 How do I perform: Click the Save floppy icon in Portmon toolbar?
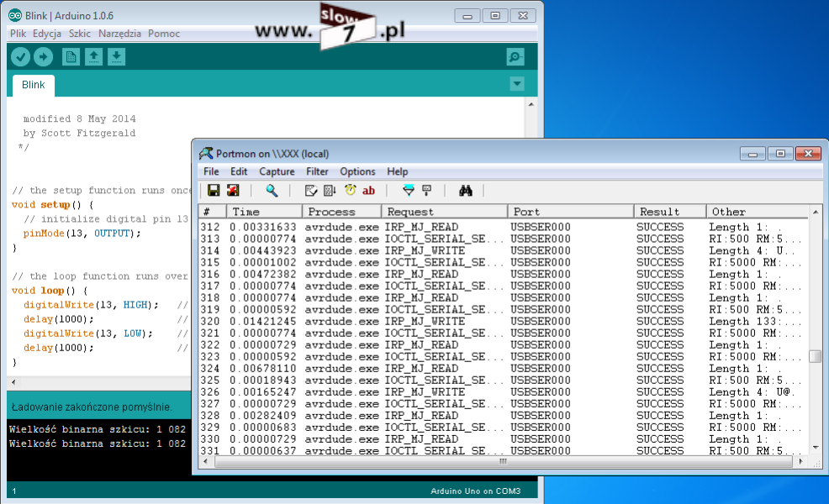coord(214,190)
